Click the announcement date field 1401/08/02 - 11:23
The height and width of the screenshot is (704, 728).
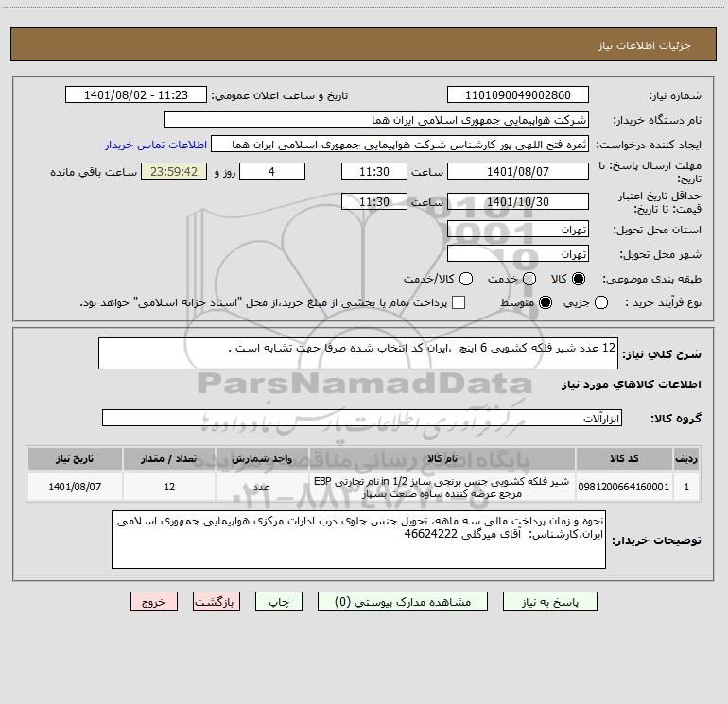coord(136,95)
